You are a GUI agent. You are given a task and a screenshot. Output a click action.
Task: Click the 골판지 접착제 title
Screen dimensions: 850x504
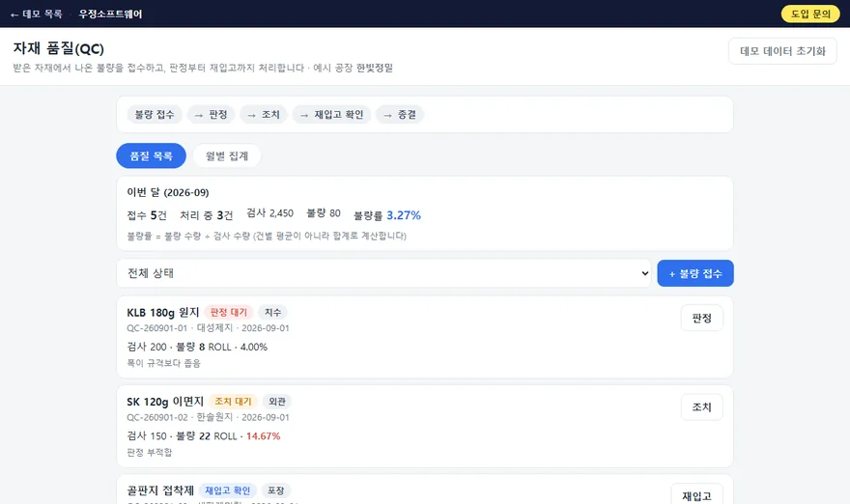click(x=160, y=490)
